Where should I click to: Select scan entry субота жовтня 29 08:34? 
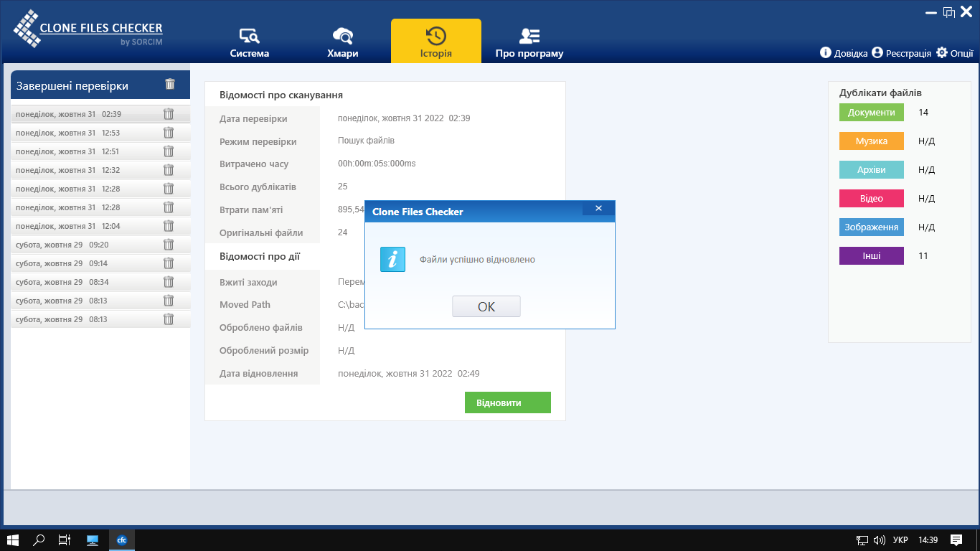(x=100, y=282)
